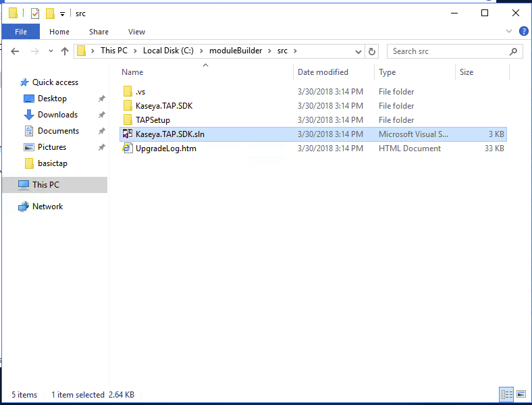Sort by the Date modified column header

click(x=323, y=72)
